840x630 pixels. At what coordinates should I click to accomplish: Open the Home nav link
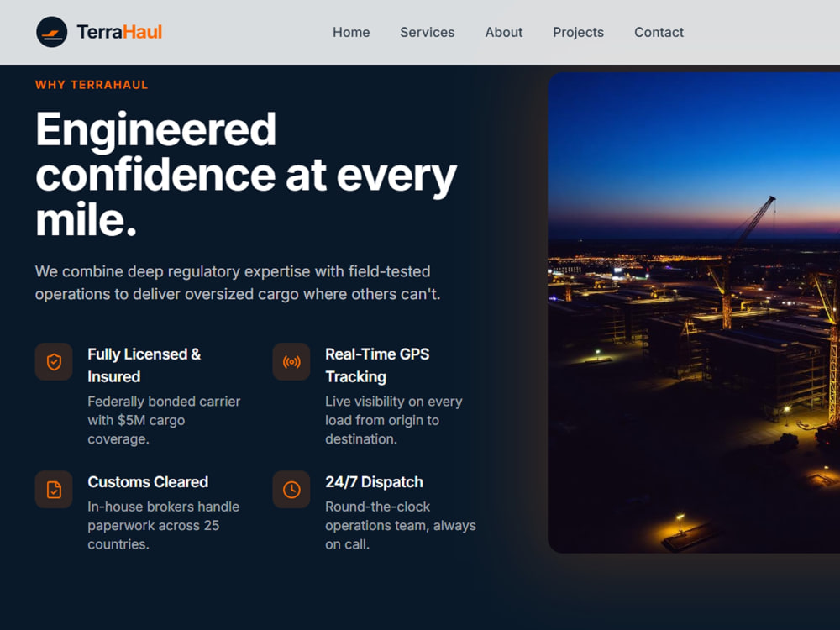[351, 32]
